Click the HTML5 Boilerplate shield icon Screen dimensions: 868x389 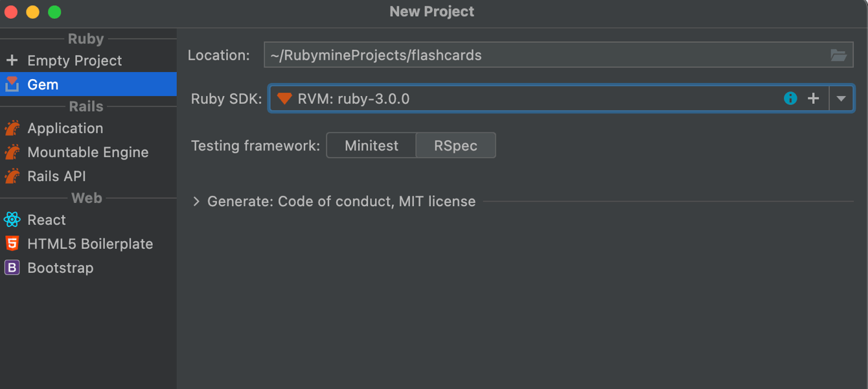tap(12, 244)
